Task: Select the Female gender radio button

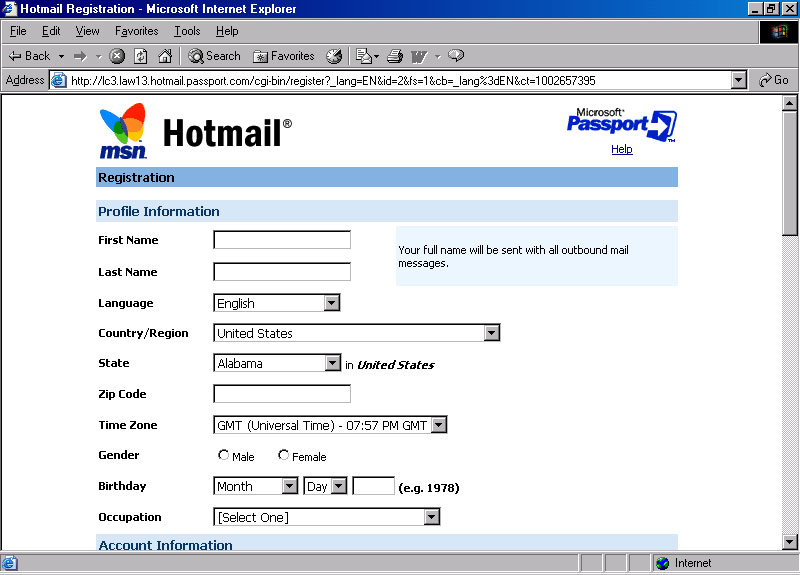Action: (x=283, y=455)
